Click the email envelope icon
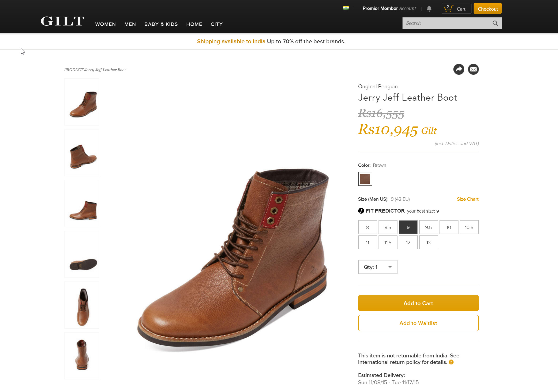 (473, 69)
